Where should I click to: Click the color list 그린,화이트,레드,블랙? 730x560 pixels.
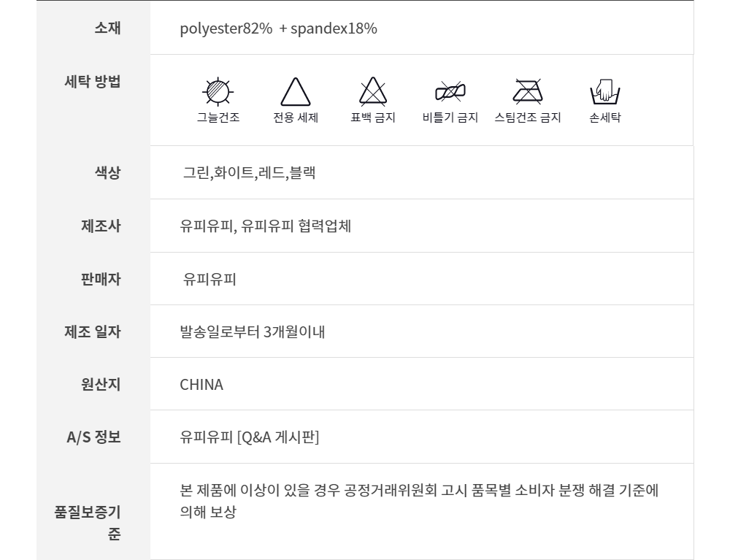click(249, 173)
